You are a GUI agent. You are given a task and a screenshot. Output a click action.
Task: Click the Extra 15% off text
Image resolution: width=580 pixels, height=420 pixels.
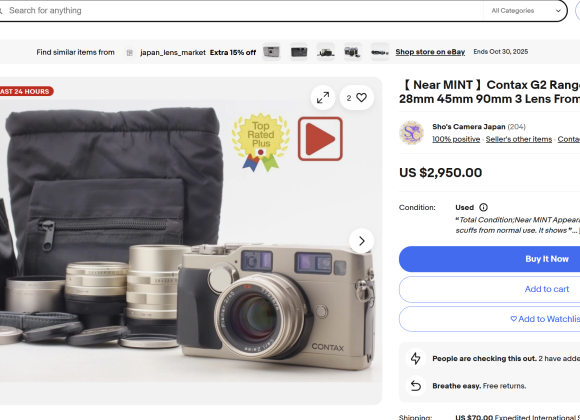click(x=233, y=53)
